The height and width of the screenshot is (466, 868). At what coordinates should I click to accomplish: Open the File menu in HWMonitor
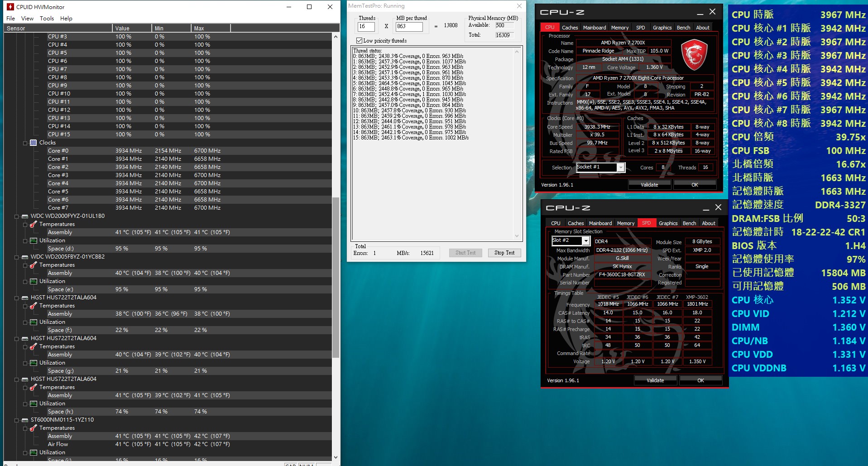point(11,19)
